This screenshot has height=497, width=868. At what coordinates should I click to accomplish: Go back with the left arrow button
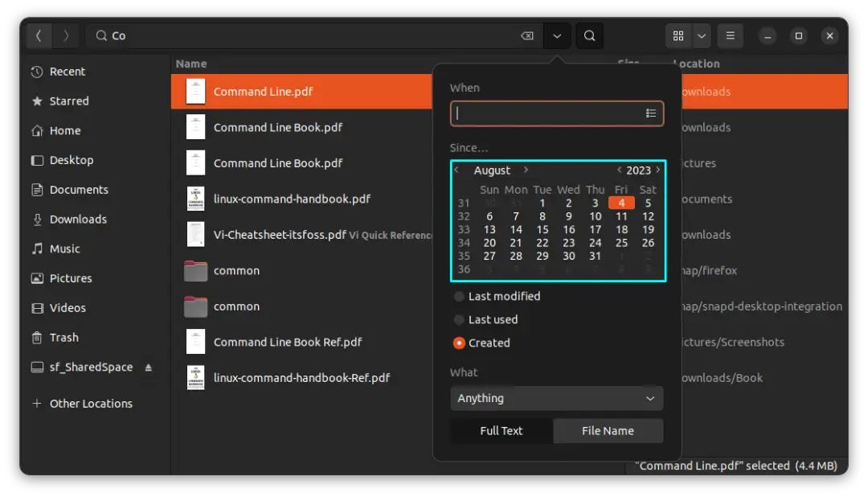(x=39, y=35)
